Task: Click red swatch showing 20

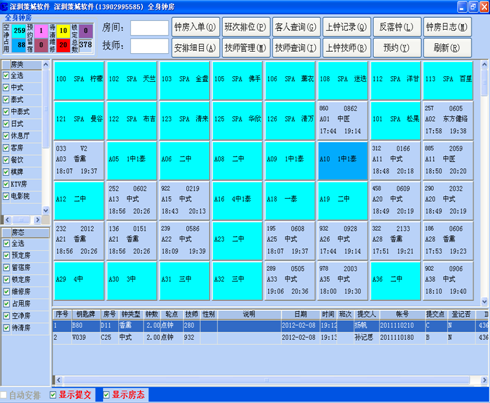Action: pyautogui.click(x=63, y=45)
